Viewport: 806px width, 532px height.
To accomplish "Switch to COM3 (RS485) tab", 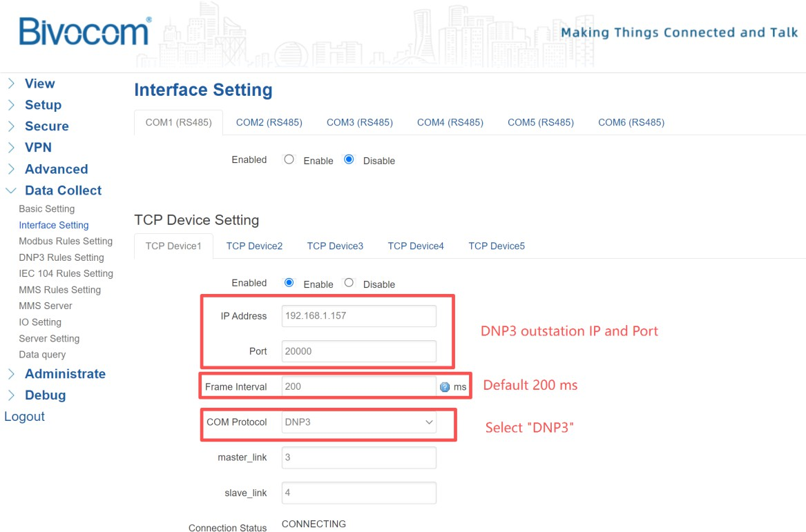I will 359,122.
